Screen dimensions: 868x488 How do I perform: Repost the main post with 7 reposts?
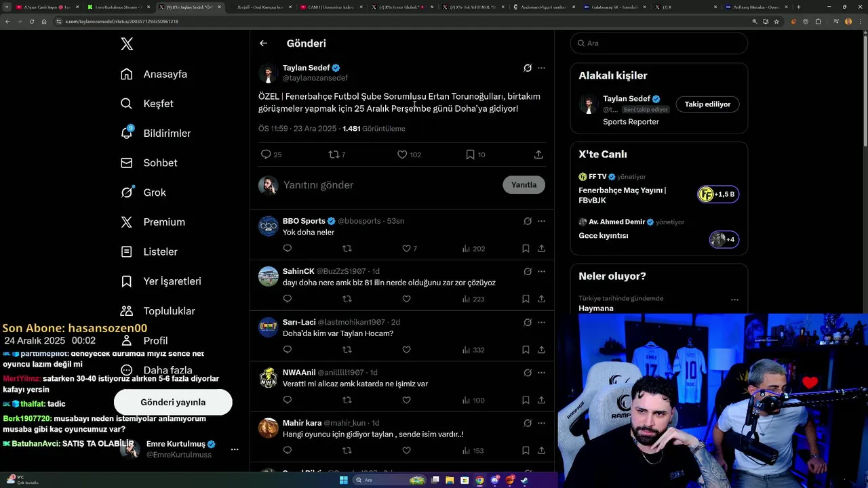coord(334,155)
